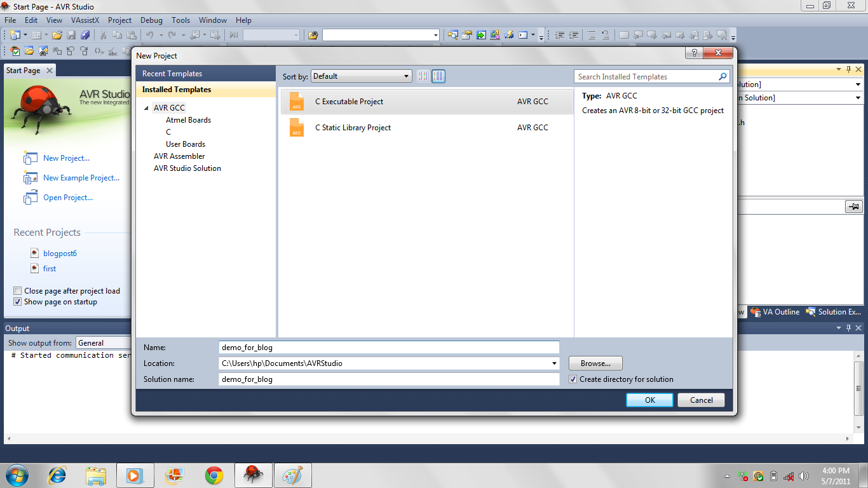
Task: Launch AVR Studio from the taskbar
Action: point(253,475)
